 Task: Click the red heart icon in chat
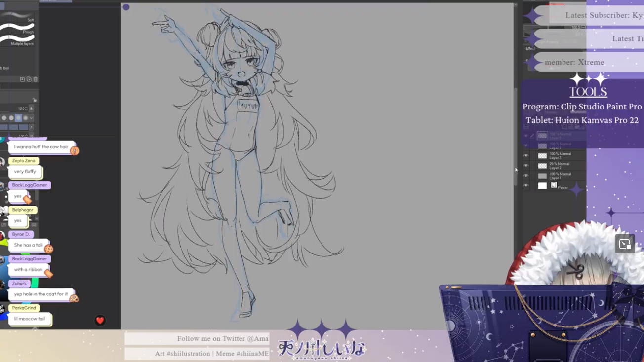pyautogui.click(x=100, y=321)
